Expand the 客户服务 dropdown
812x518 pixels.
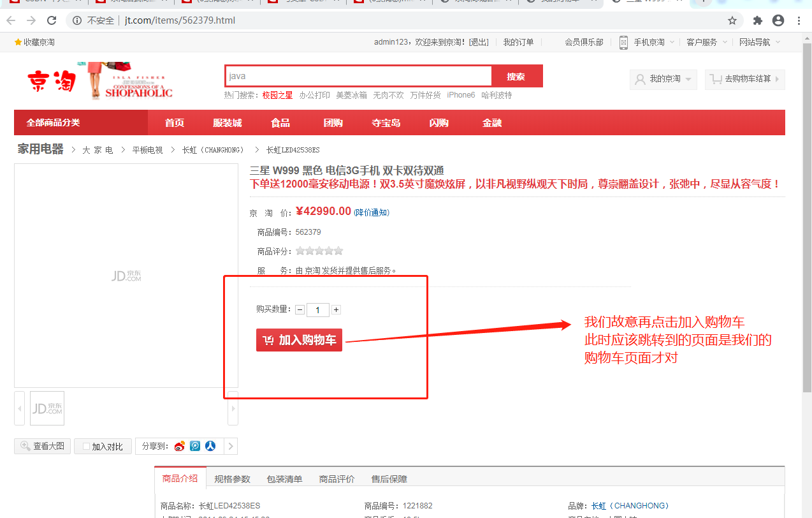(724, 42)
